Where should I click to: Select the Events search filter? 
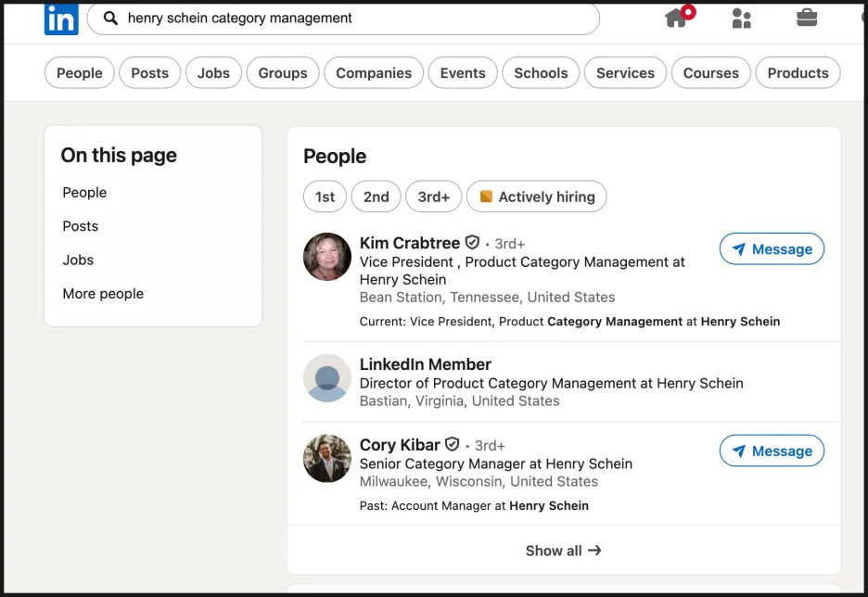pyautogui.click(x=463, y=72)
